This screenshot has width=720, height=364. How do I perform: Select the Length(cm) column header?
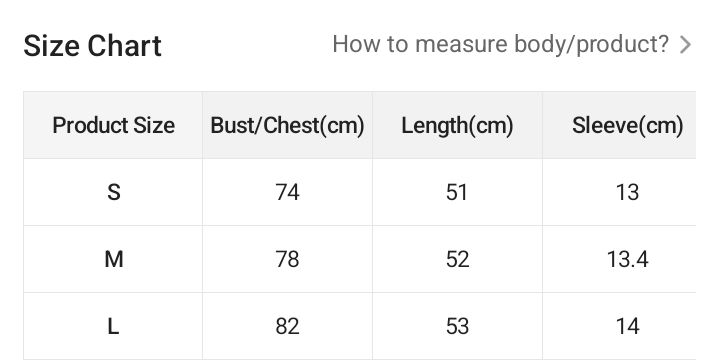pyautogui.click(x=457, y=125)
